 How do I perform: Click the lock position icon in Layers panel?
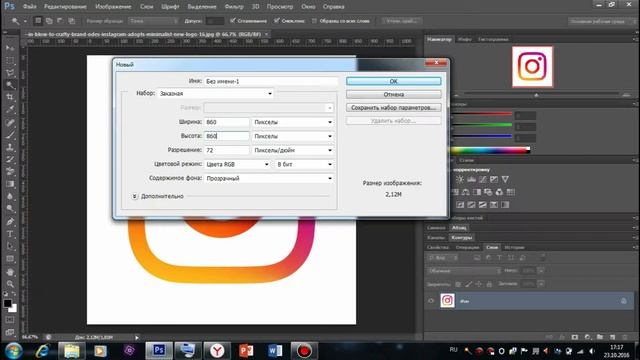pyautogui.click(x=478, y=284)
